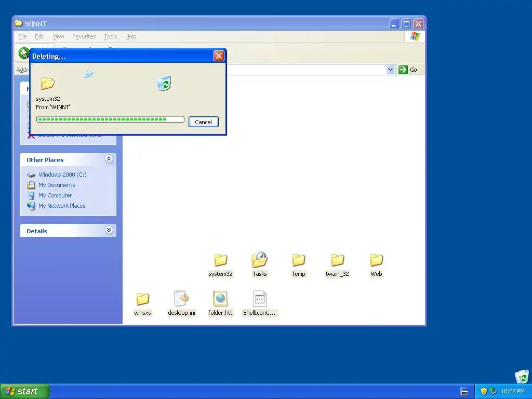Click the Recycle Bin icon in Deleting dialog

pos(164,83)
